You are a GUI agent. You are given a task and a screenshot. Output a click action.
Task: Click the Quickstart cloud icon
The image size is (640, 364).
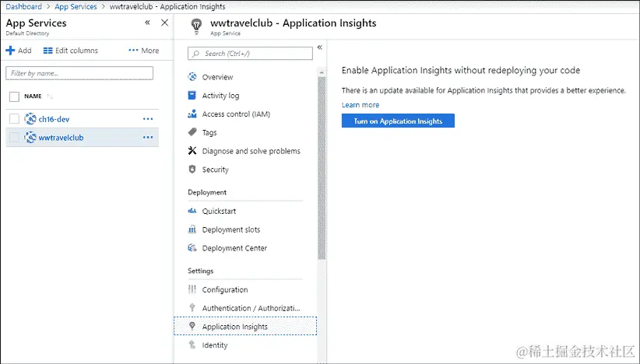[x=192, y=211]
